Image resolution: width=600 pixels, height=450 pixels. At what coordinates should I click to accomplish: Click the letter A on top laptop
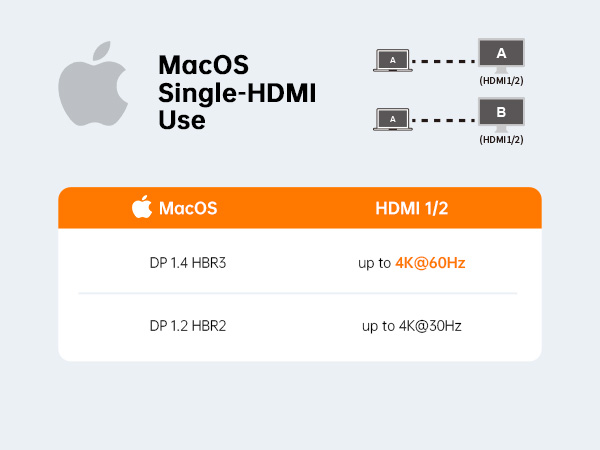click(x=393, y=59)
